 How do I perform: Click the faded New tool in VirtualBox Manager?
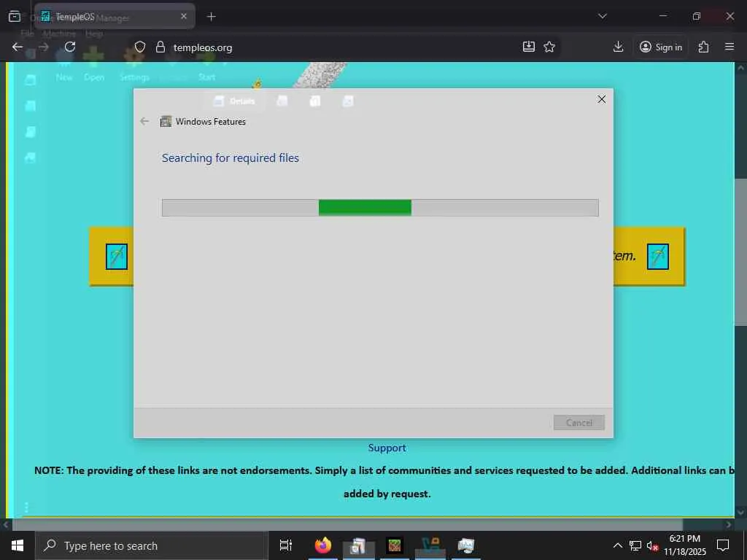(x=64, y=65)
